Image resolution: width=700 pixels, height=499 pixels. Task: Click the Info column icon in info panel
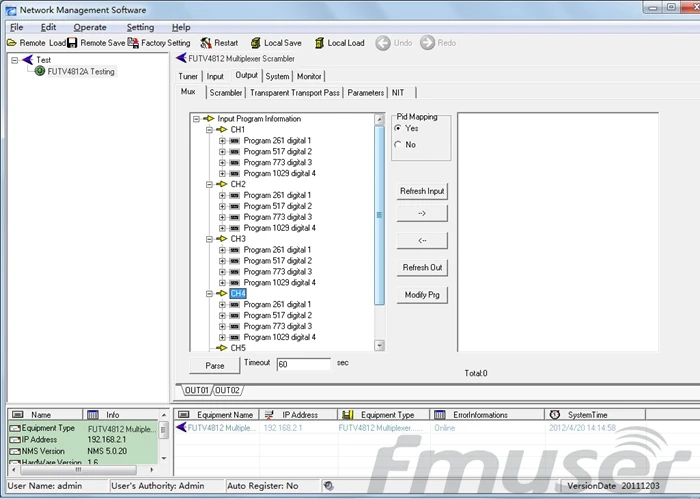92,415
